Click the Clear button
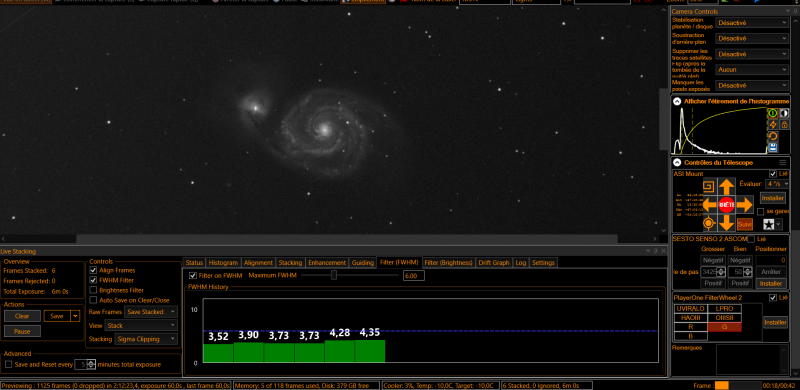The height and width of the screenshot is (390, 800). [x=22, y=316]
